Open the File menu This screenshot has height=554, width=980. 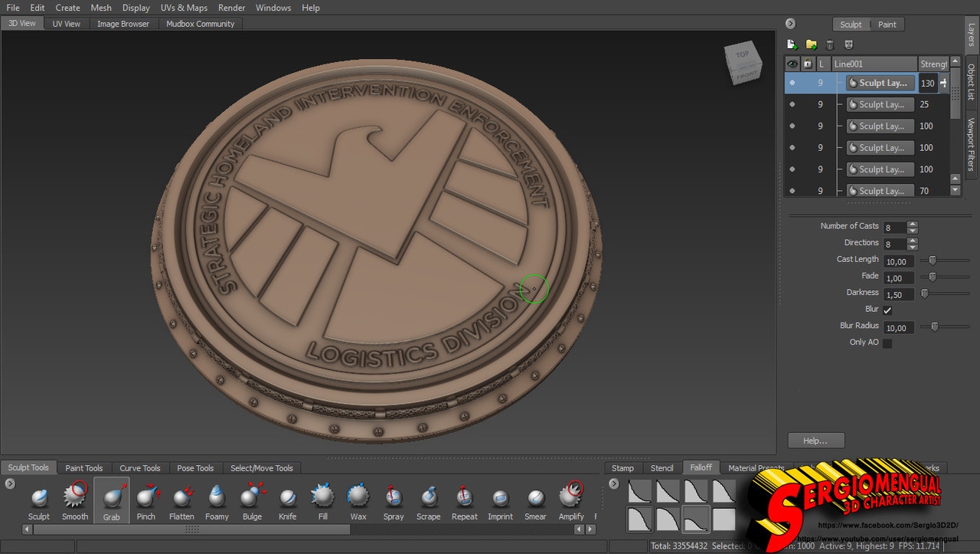13,8
